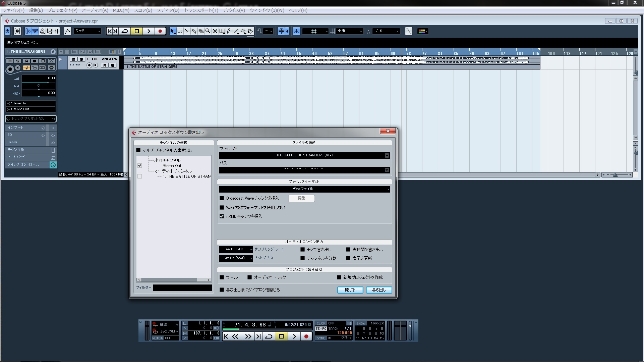Open the track preset dropdown in Inspector
Image resolution: width=644 pixels, height=362 pixels.
[x=31, y=119]
